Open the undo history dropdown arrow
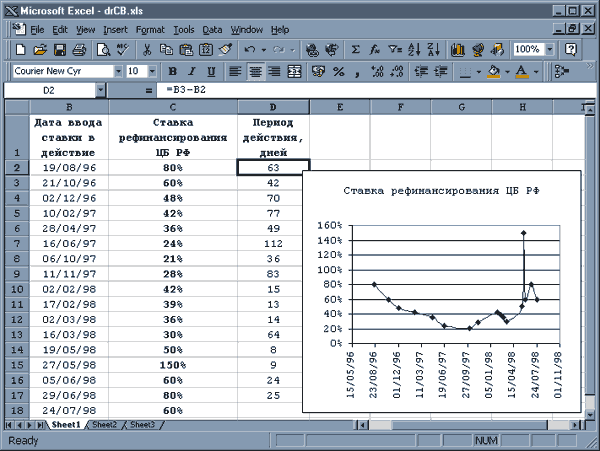 [x=264, y=50]
